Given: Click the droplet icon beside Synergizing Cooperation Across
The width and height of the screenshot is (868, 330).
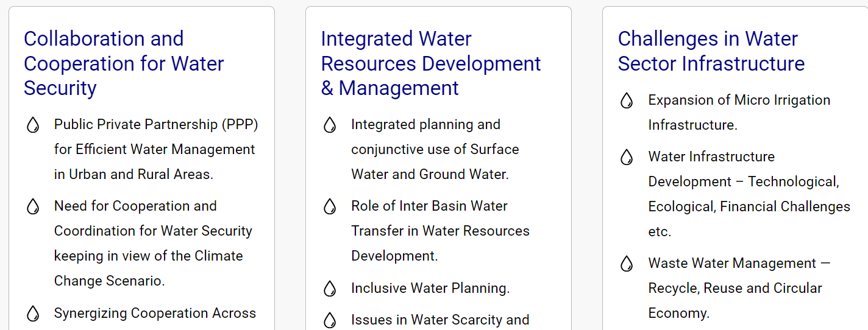Looking at the screenshot, I should [x=33, y=314].
